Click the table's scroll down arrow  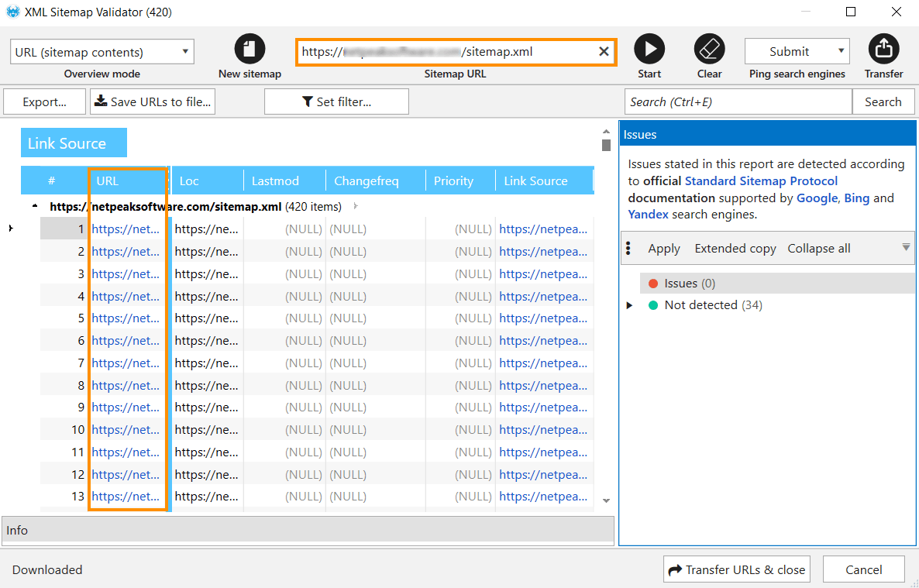(x=606, y=500)
